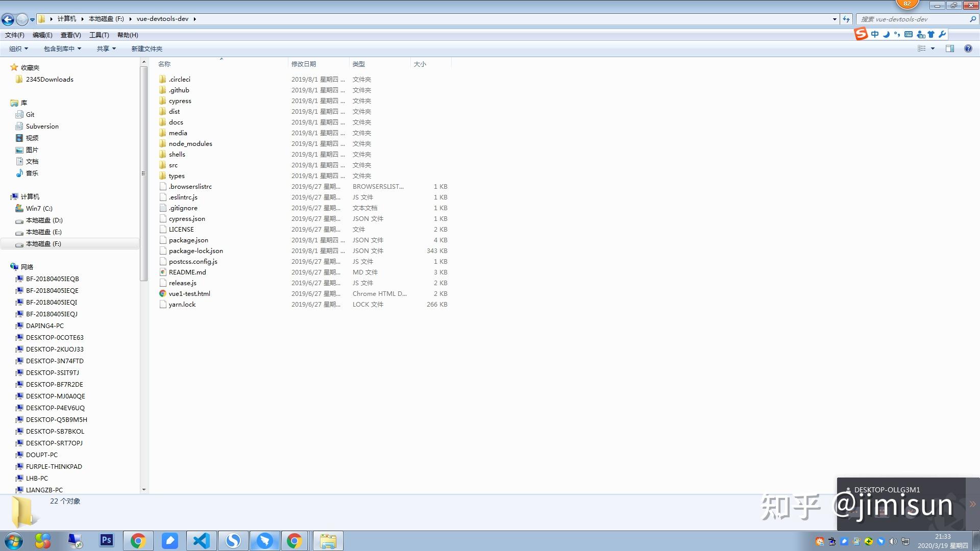Click the 新建文件夹 button
Image resolution: width=980 pixels, height=551 pixels.
(x=146, y=48)
